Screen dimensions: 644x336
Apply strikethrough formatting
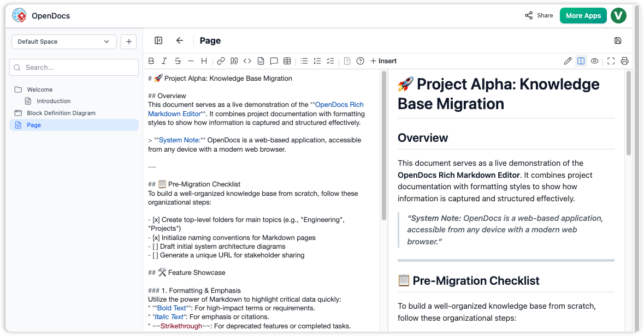click(x=177, y=61)
